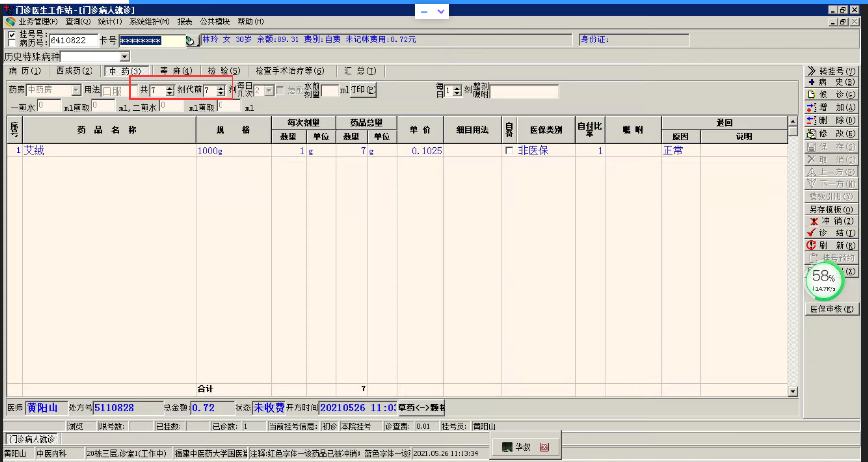
Task: Click the 共 剂 count stepper arrows
Action: point(169,91)
